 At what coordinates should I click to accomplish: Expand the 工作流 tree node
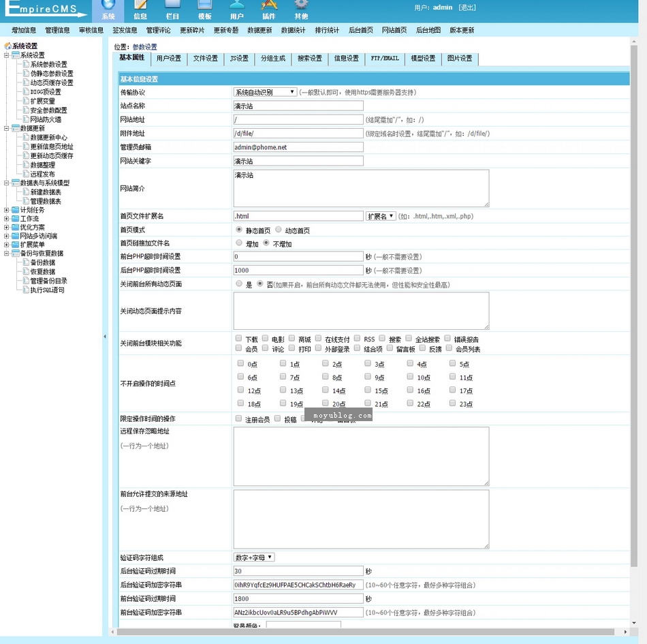(x=6, y=218)
